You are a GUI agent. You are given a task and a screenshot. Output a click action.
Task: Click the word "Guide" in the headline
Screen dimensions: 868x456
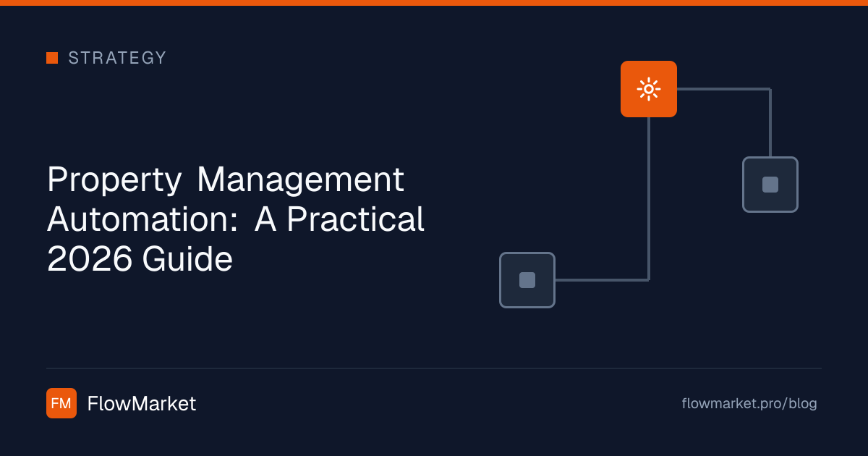[x=187, y=259]
